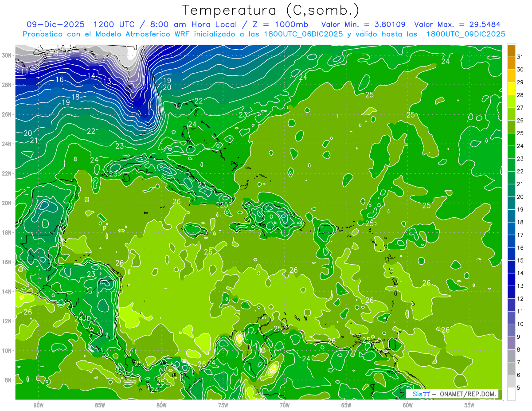Click the '5' label on color scale

tap(519, 388)
